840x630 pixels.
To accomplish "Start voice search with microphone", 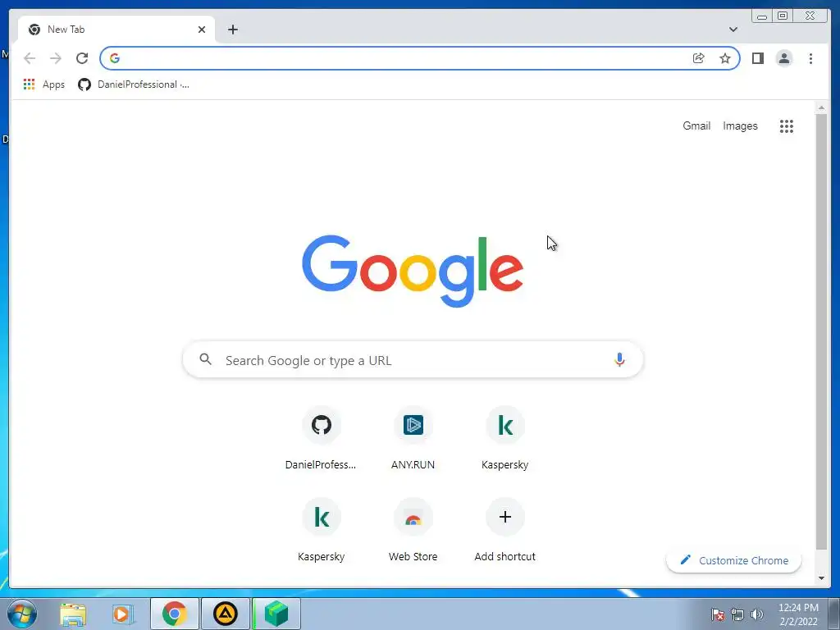I will pos(619,359).
